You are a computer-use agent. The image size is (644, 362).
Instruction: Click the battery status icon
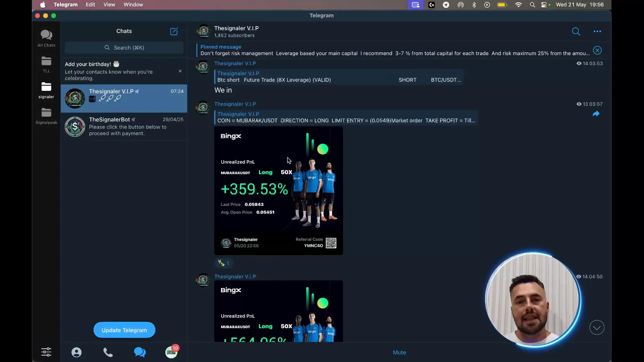[502, 5]
